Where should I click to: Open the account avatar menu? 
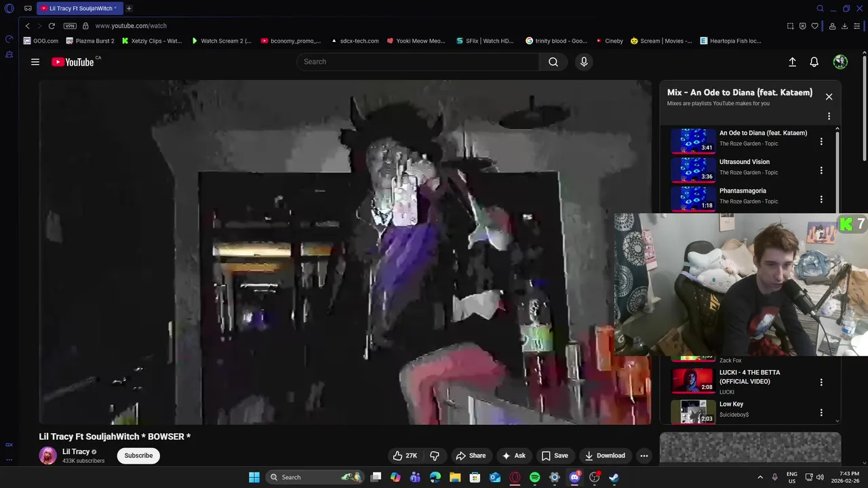[840, 62]
